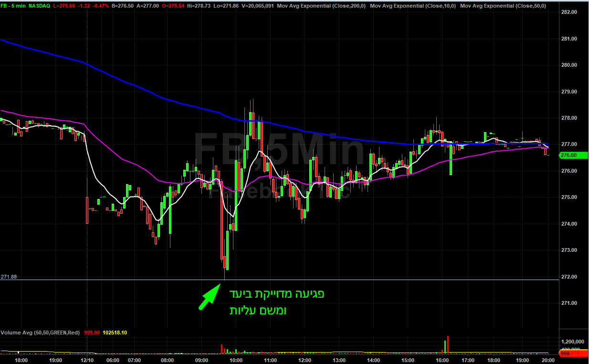Viewport: 589px width, 364px height.
Task: Click the green arrow annotation
Action: (209, 297)
